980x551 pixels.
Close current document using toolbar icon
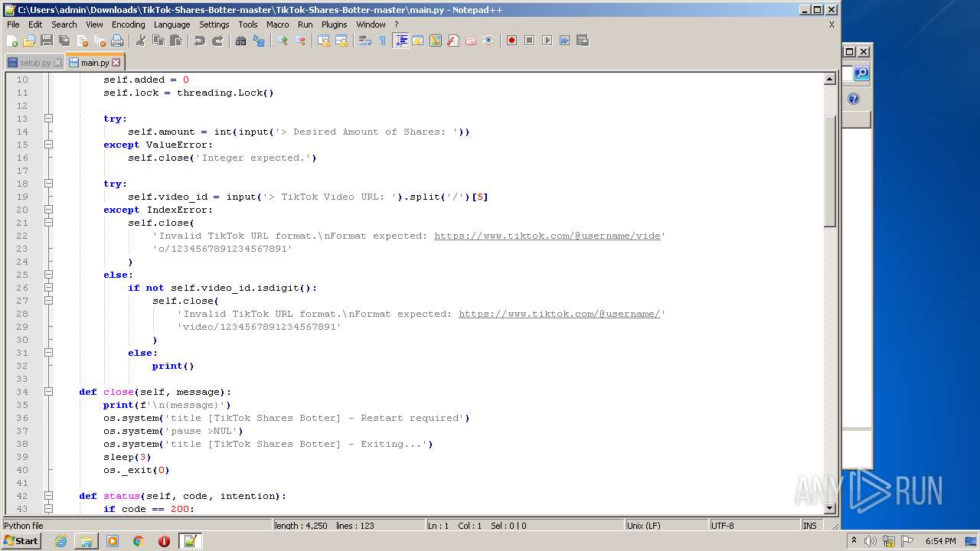[82, 41]
